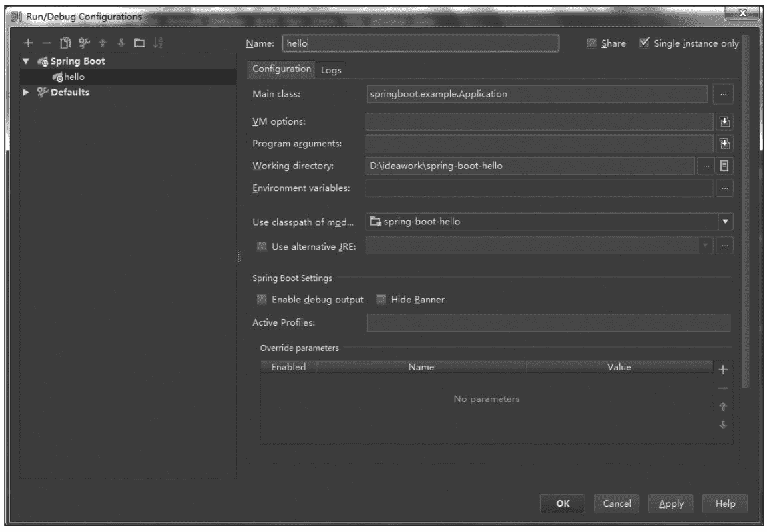Uncheck Single instance only
767x532 pixels.
(643, 43)
